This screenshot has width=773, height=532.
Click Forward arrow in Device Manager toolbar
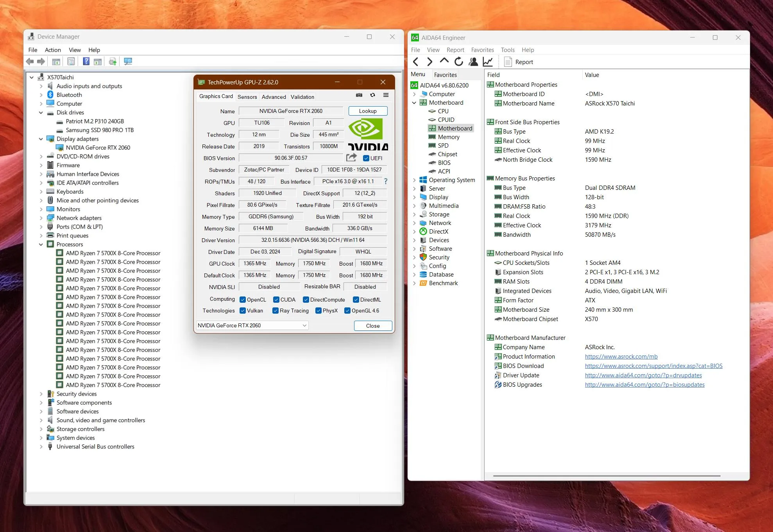pos(41,61)
